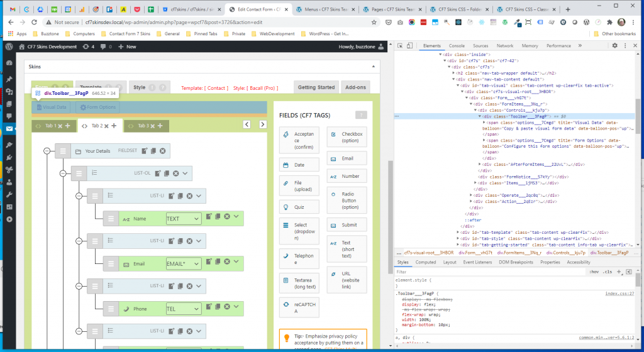The height and width of the screenshot is (352, 644).
Task: Open the Phone field type dropdown showing TEL
Action: coord(183,309)
